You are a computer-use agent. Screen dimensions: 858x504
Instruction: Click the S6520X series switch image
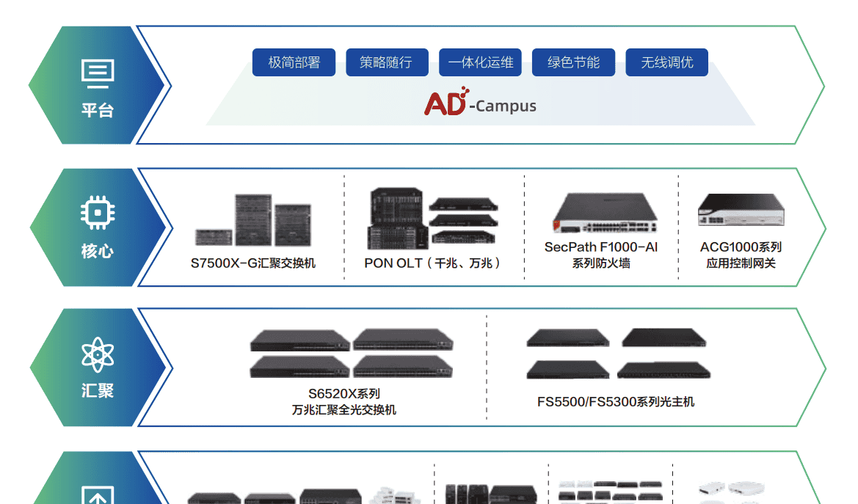pyautogui.click(x=351, y=353)
